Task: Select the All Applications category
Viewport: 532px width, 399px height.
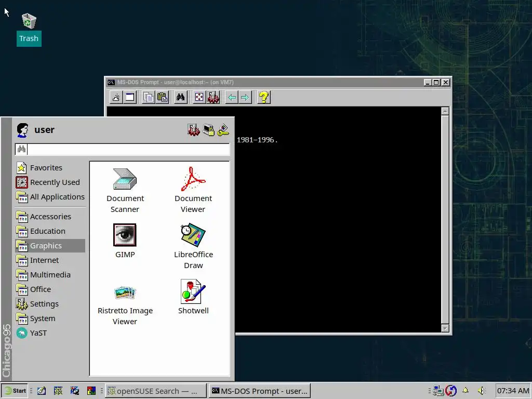Action: [50, 197]
